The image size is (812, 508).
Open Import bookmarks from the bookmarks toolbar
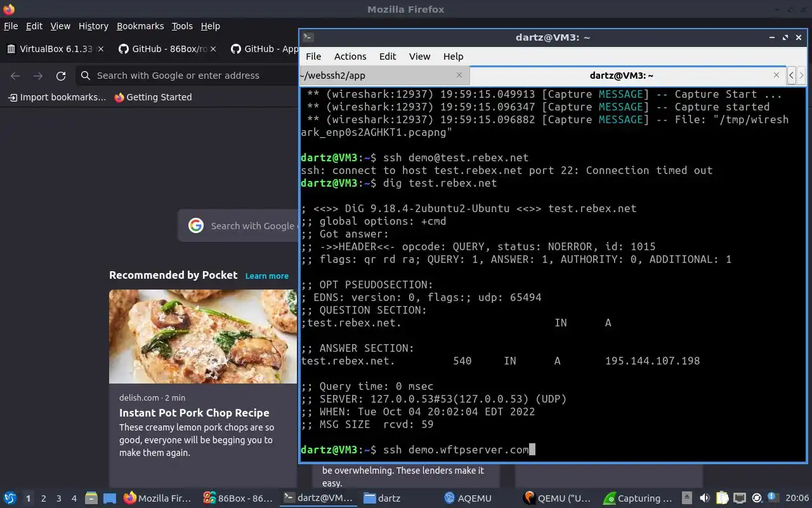coord(57,97)
